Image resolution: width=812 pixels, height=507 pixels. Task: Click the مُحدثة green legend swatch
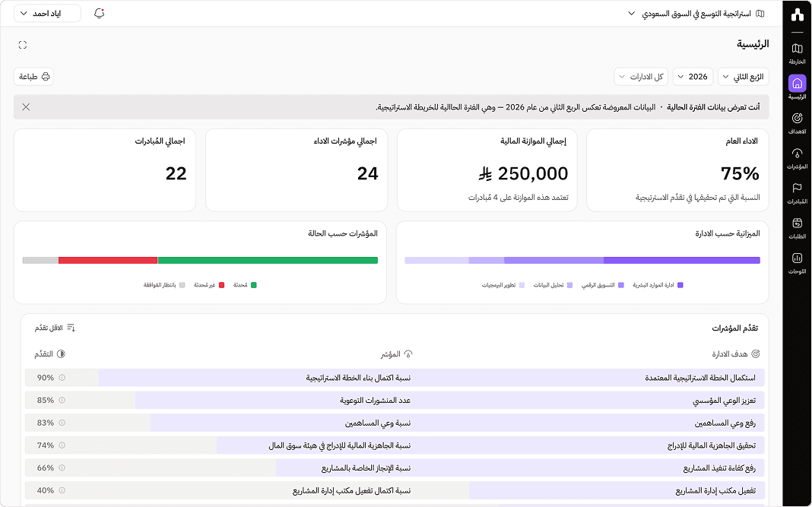[254, 285]
